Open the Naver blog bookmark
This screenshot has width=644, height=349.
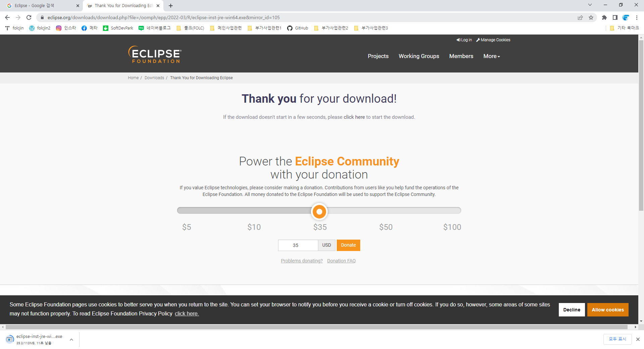155,28
